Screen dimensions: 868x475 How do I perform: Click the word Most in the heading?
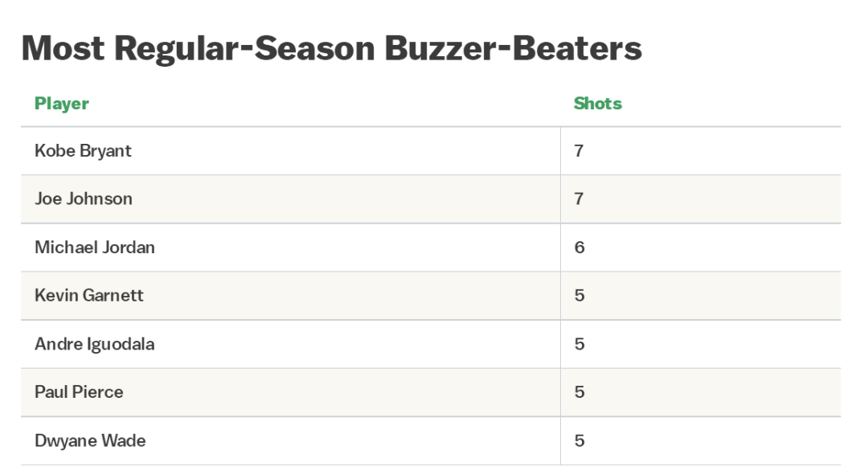coord(63,48)
